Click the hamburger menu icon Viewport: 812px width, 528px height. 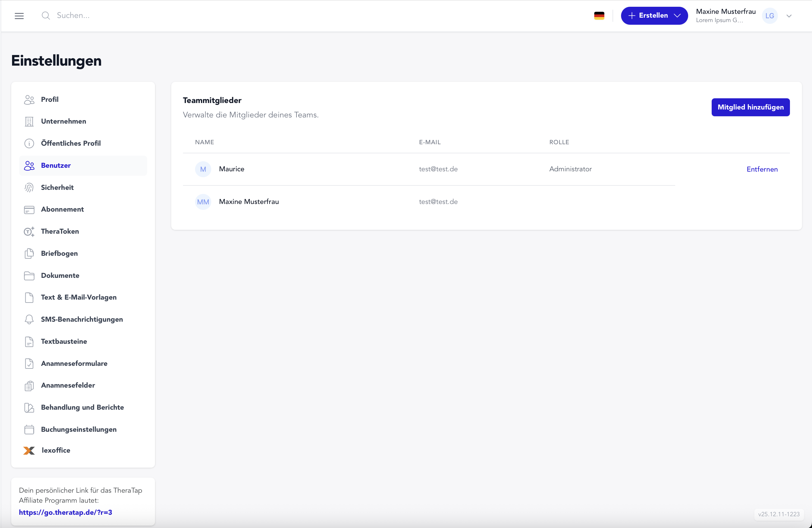pyautogui.click(x=19, y=15)
